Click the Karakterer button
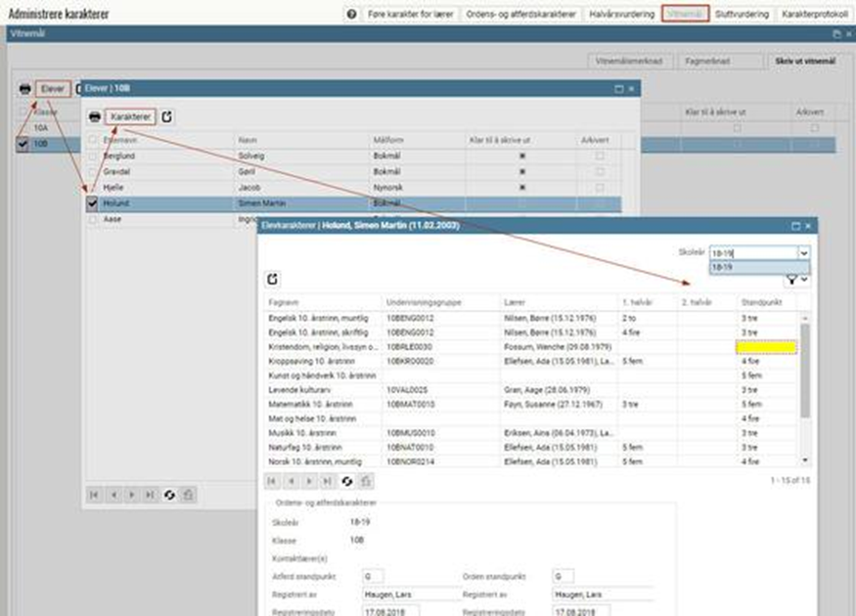 click(x=130, y=116)
